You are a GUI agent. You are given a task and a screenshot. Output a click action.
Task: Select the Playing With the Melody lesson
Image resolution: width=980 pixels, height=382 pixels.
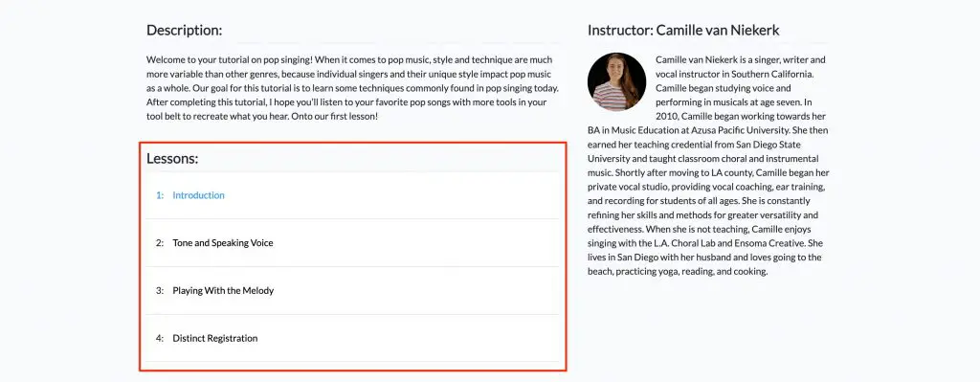click(223, 291)
